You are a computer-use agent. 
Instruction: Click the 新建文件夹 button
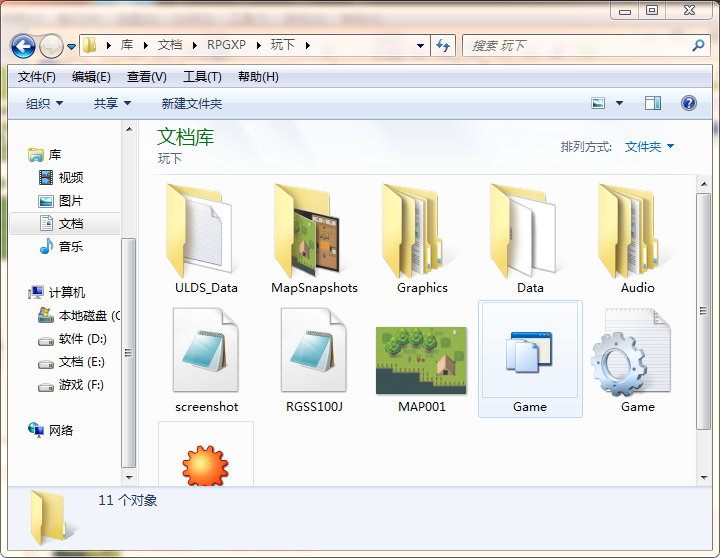click(191, 103)
